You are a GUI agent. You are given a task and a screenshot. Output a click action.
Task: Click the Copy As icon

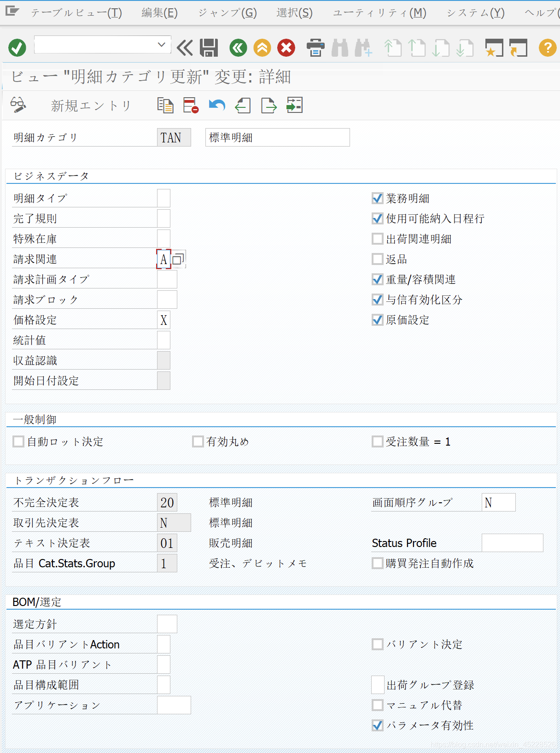point(165,105)
